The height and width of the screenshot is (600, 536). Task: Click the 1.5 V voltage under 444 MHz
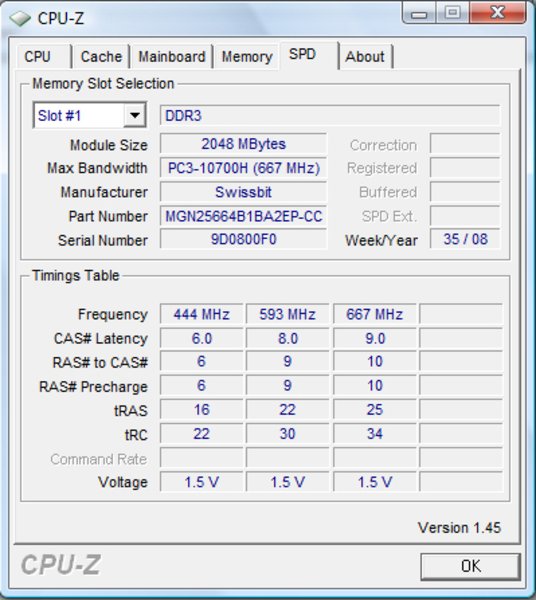pos(201,482)
